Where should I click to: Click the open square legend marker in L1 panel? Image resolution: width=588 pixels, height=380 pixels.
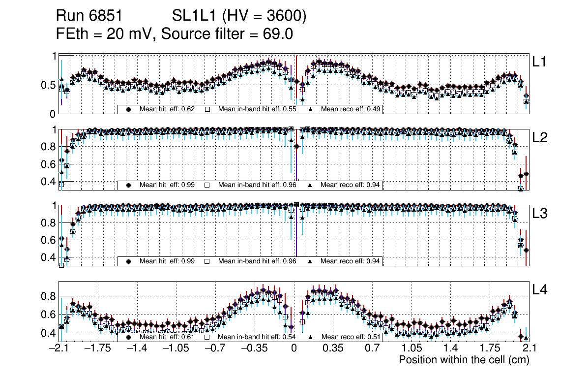207,109
